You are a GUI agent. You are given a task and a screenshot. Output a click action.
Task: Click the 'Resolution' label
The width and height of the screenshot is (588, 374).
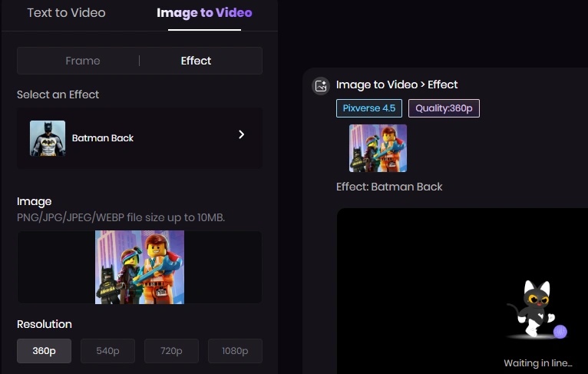pyautogui.click(x=45, y=324)
